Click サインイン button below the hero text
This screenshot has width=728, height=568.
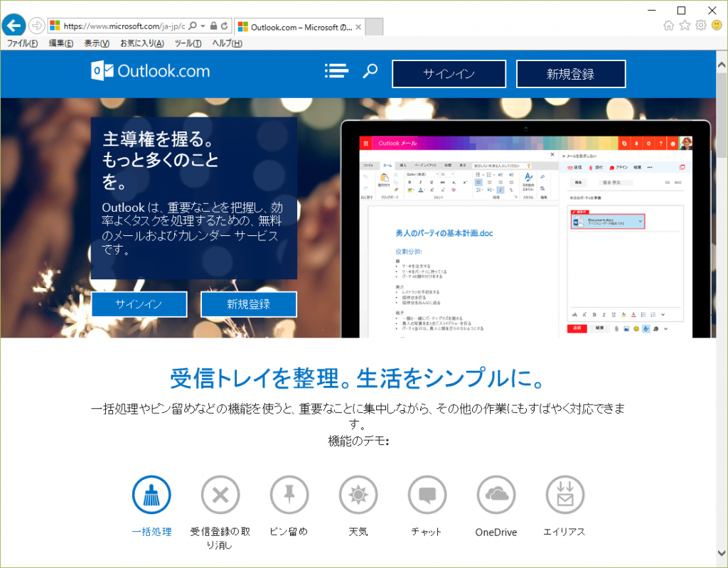coord(139,304)
